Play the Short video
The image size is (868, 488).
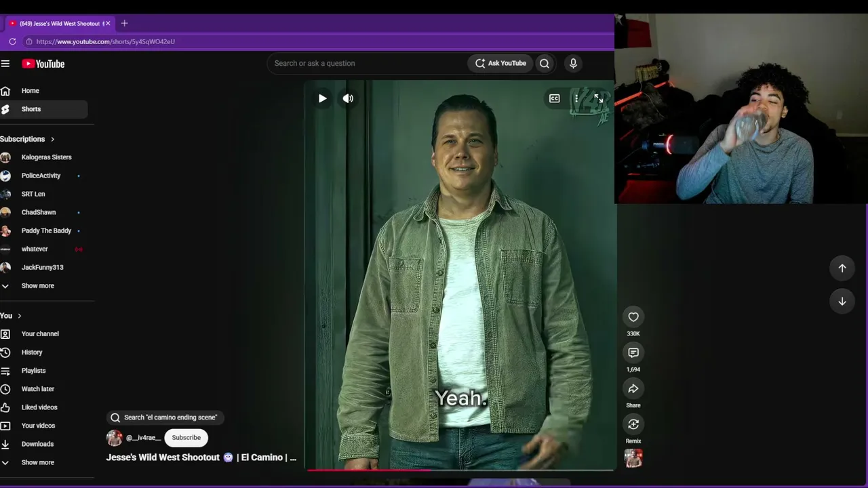click(322, 98)
